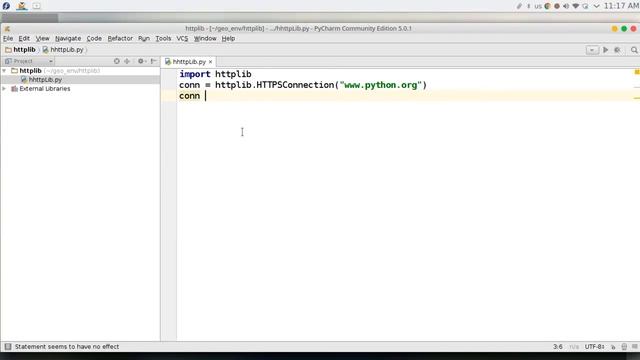The image size is (640, 360).
Task: Open the Tools menu
Action: [163, 38]
